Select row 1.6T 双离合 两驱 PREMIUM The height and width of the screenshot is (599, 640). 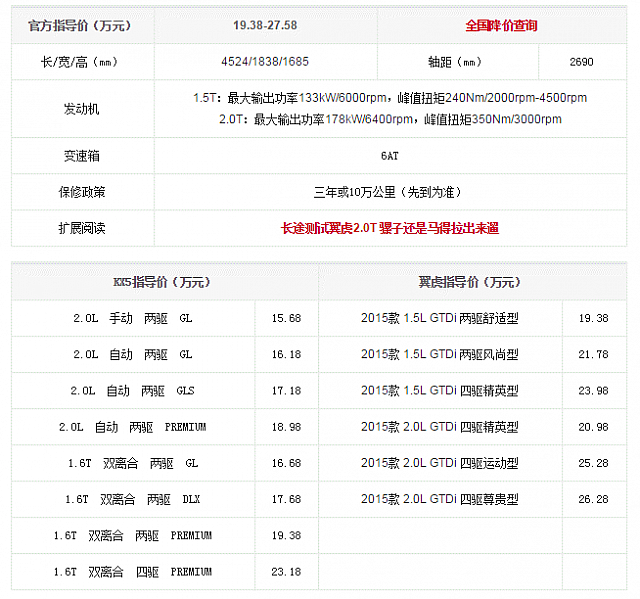pyautogui.click(x=133, y=535)
